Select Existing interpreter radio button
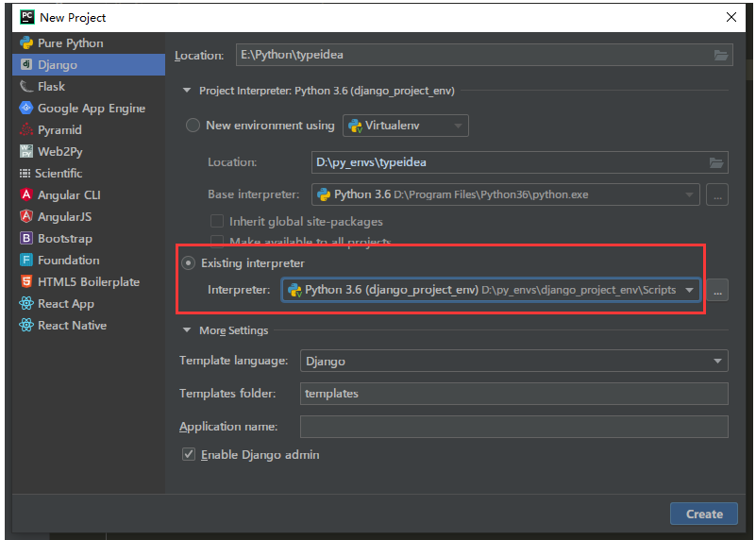 (x=188, y=263)
